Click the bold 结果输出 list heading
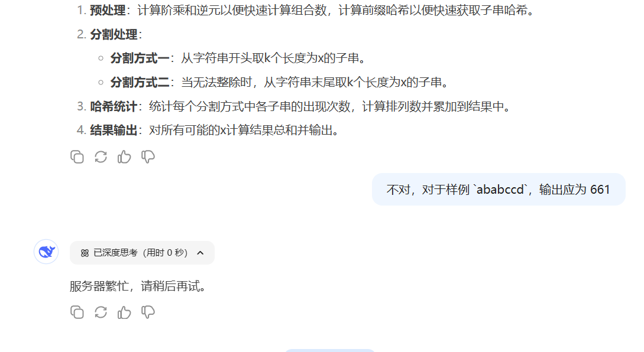 point(114,131)
